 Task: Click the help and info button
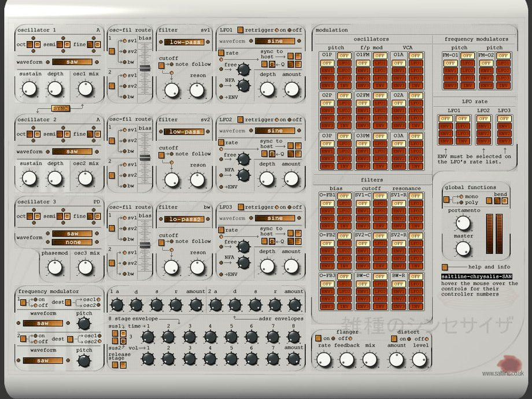pos(445,267)
